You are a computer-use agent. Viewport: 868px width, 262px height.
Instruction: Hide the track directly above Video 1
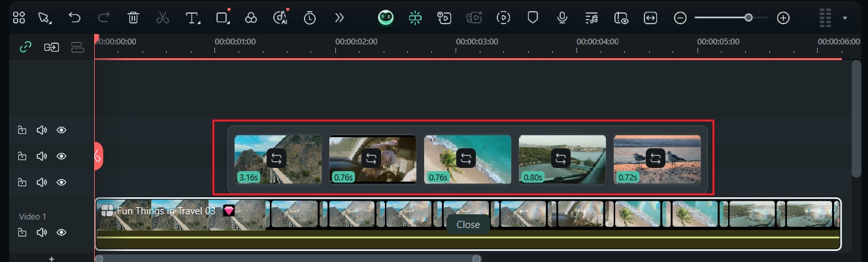[x=61, y=182]
